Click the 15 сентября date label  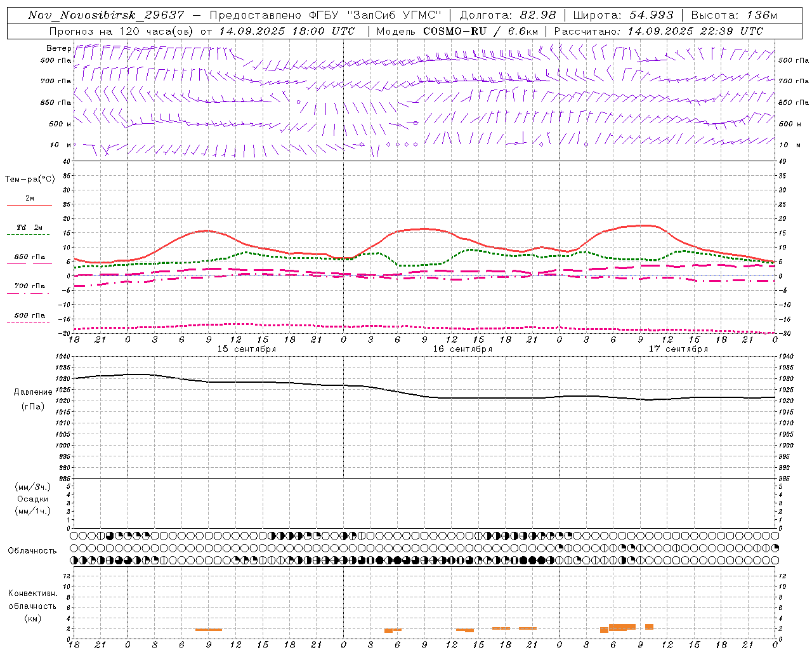247,349
